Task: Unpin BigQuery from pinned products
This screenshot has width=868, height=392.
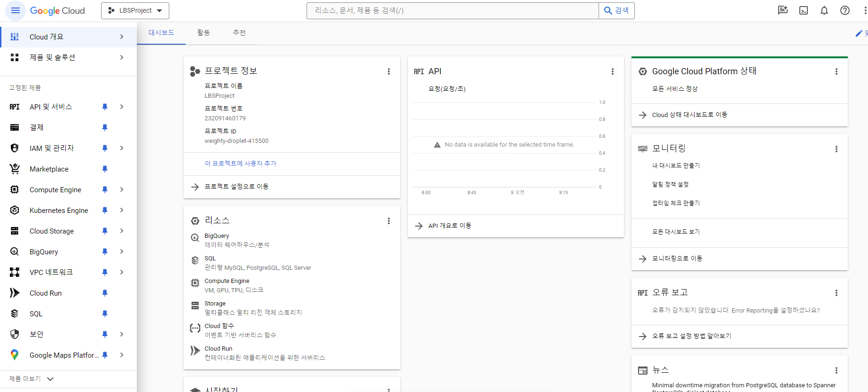Action: coord(105,251)
